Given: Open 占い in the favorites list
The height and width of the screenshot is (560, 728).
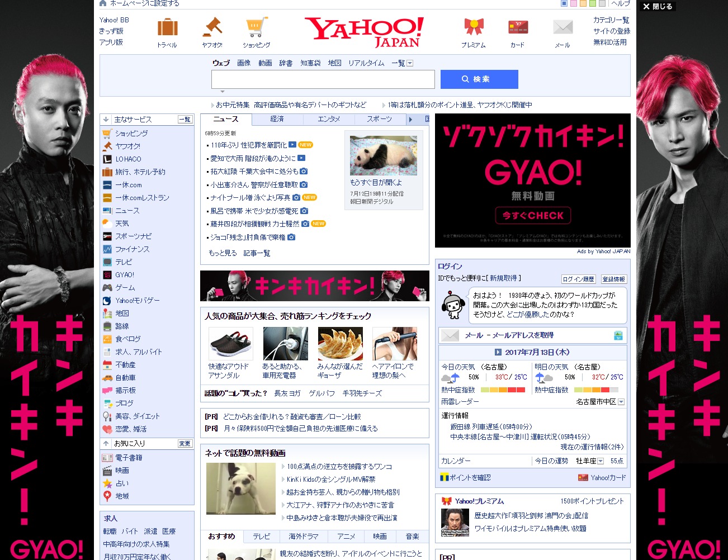Looking at the screenshot, I should 122,483.
